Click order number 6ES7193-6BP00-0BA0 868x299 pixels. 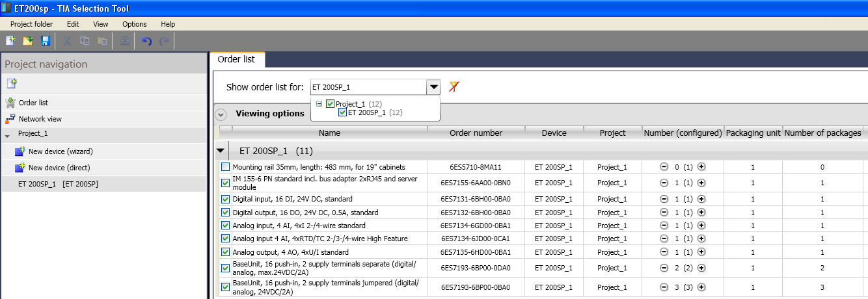point(476,287)
